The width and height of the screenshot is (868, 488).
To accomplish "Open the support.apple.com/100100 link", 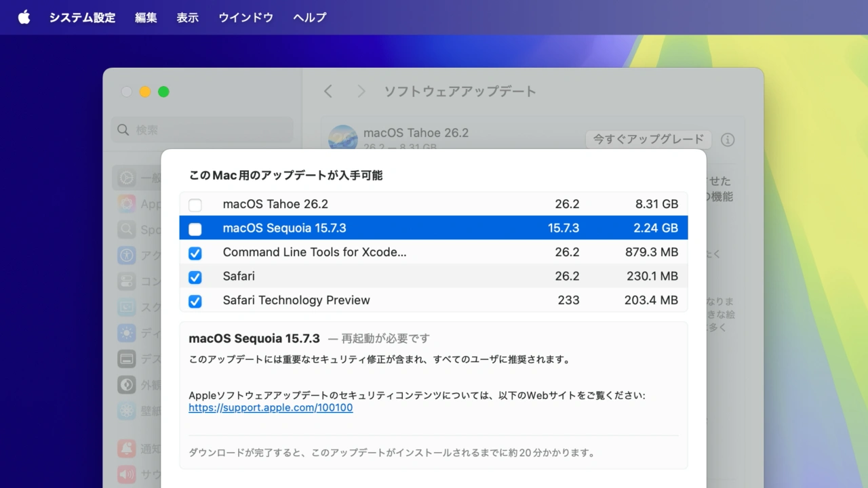I will [270, 407].
